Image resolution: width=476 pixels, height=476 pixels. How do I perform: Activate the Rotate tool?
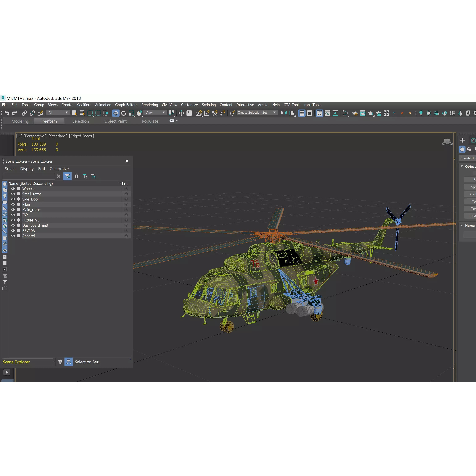point(124,113)
